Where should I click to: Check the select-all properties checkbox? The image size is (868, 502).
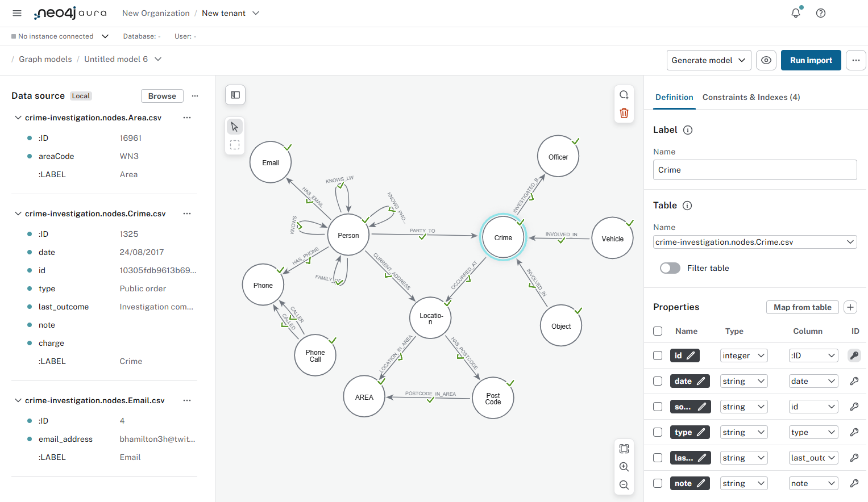click(658, 331)
